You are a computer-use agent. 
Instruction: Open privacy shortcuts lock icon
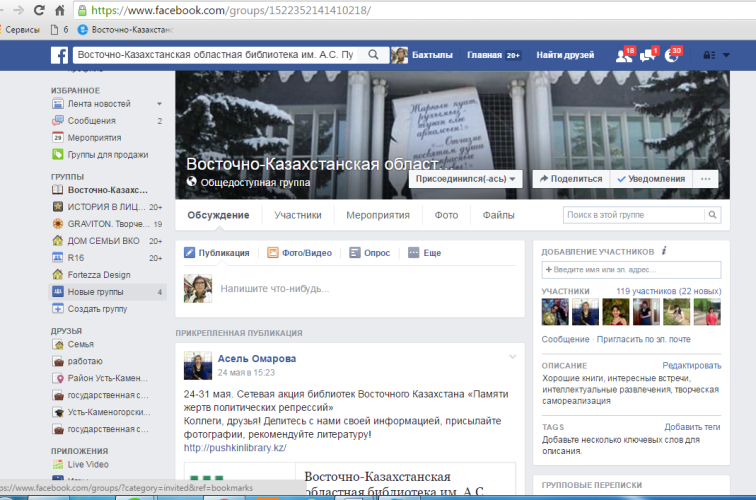tap(709, 55)
